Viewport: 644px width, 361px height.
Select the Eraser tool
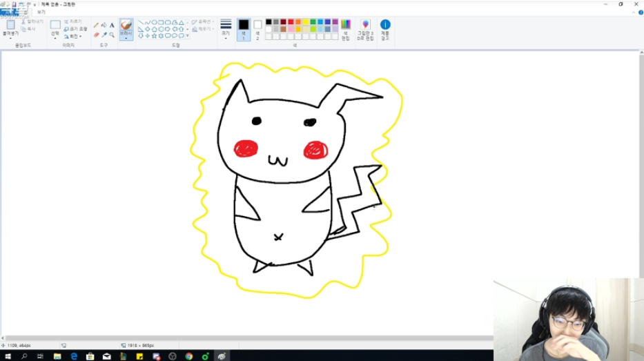pyautogui.click(x=96, y=35)
